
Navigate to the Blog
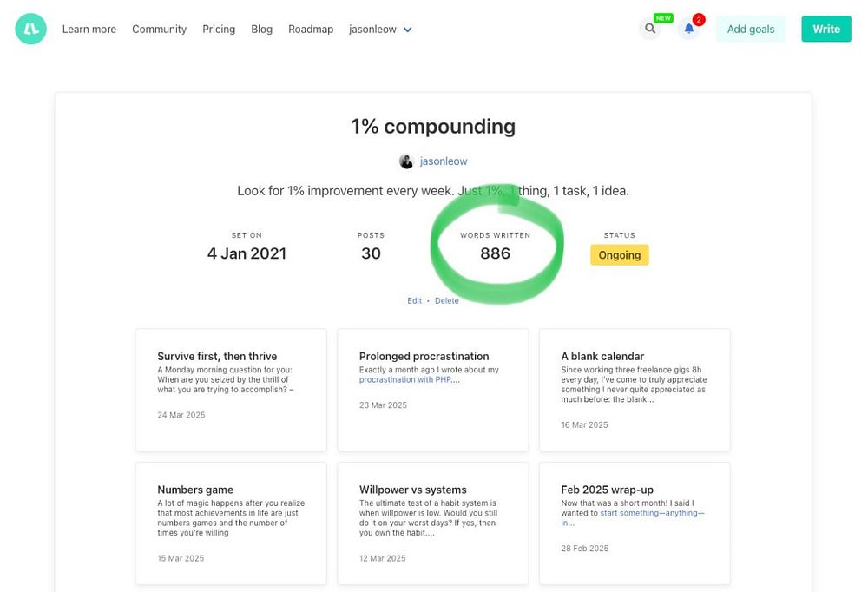pyautogui.click(x=261, y=30)
